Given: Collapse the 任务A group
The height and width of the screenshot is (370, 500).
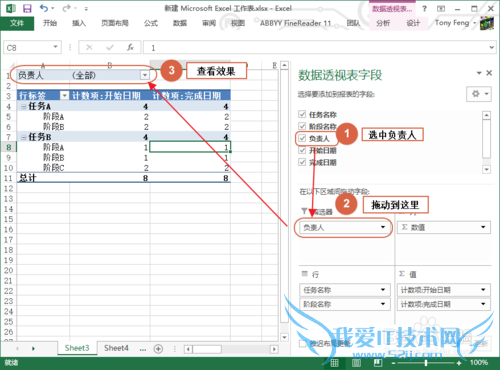Looking at the screenshot, I should (24, 106).
